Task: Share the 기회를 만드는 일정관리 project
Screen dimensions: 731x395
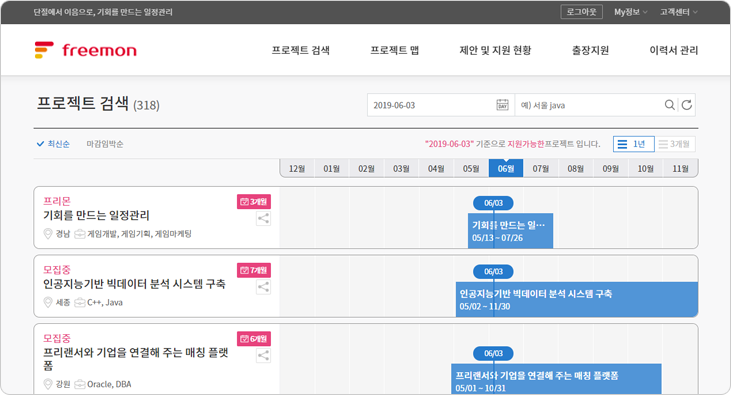Action: (x=263, y=218)
